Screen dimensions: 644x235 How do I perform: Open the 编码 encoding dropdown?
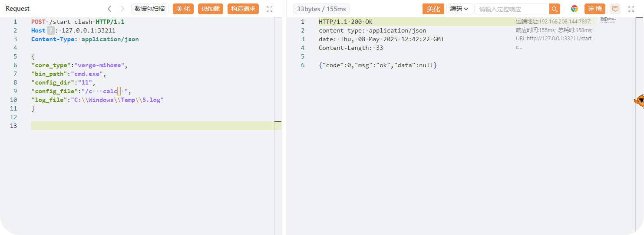[459, 9]
